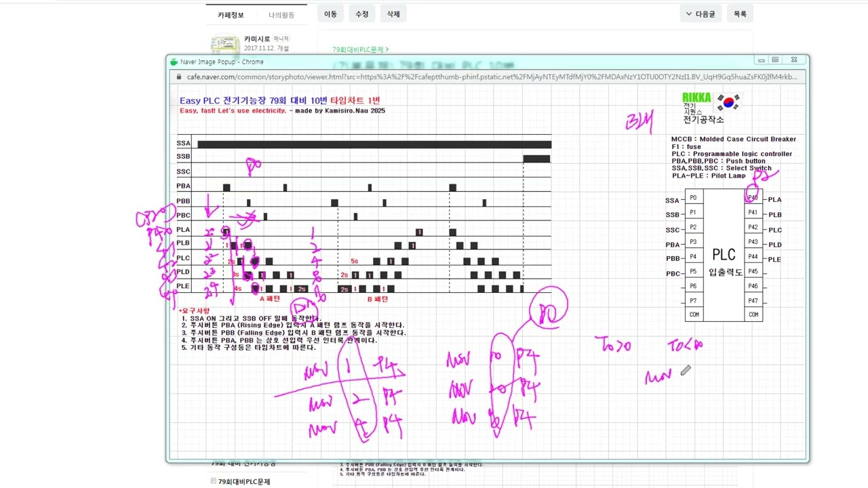Viewport: 868px width, 488px height.
Task: Go to next post with 다음글
Action: pos(701,14)
